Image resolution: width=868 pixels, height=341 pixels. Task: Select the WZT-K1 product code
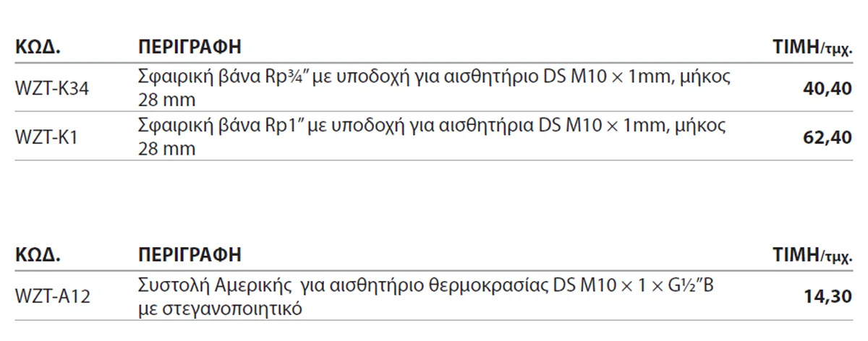tap(46, 137)
